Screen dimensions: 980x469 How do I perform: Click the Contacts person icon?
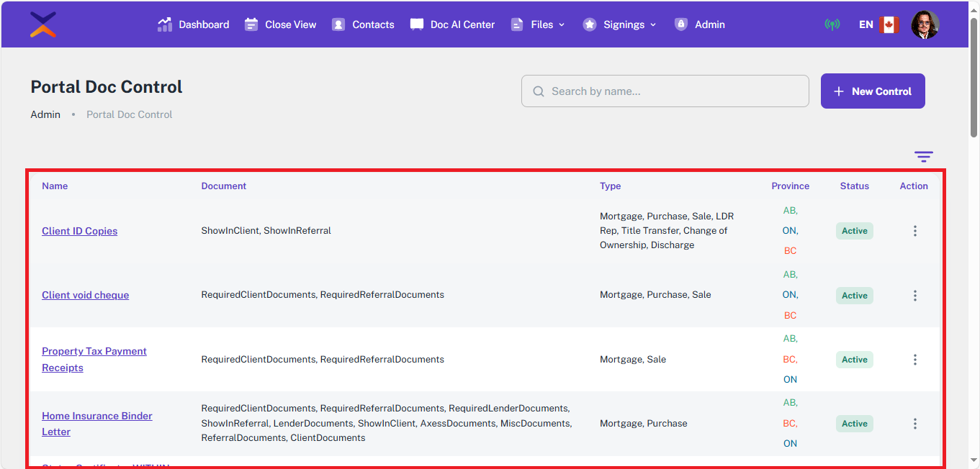pos(338,24)
